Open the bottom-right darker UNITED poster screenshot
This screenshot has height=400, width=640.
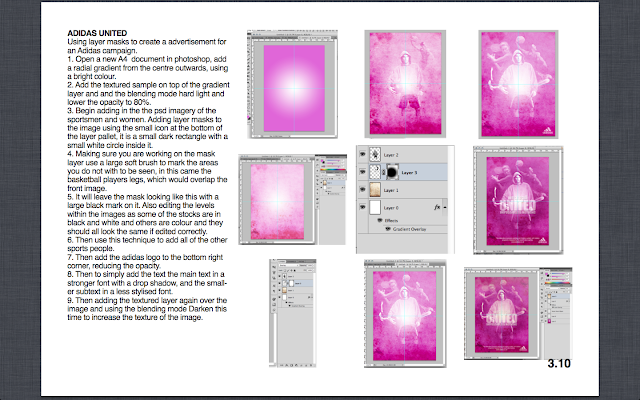518,313
